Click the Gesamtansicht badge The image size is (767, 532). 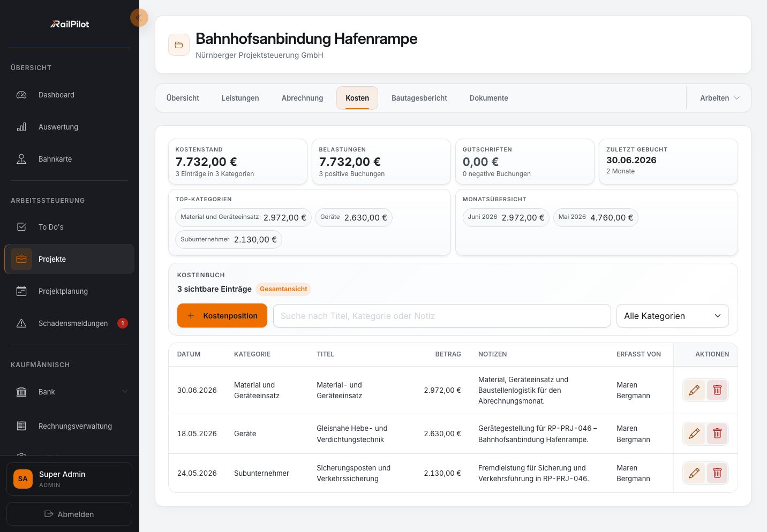pyautogui.click(x=283, y=289)
